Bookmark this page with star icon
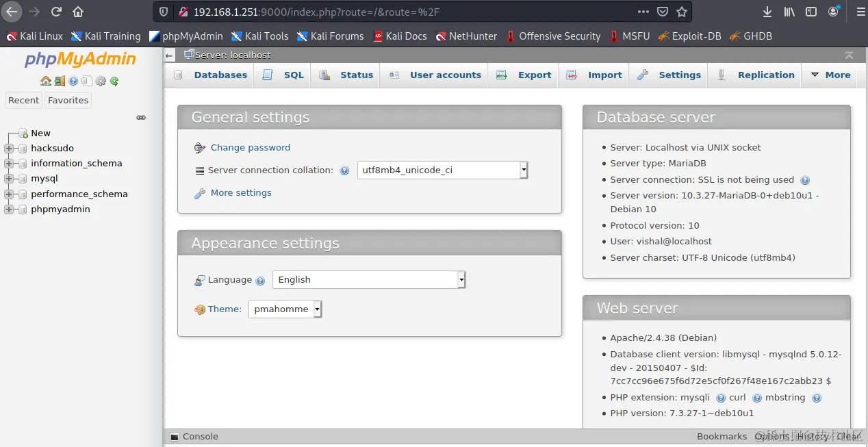 (x=682, y=12)
